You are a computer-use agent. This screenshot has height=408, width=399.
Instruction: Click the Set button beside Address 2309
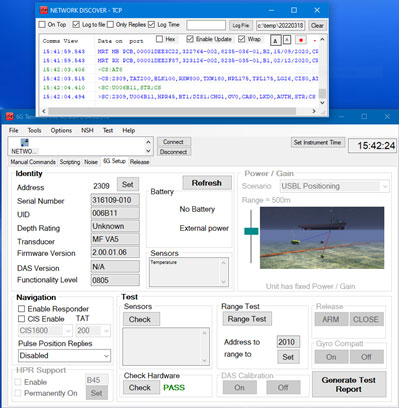128,184
